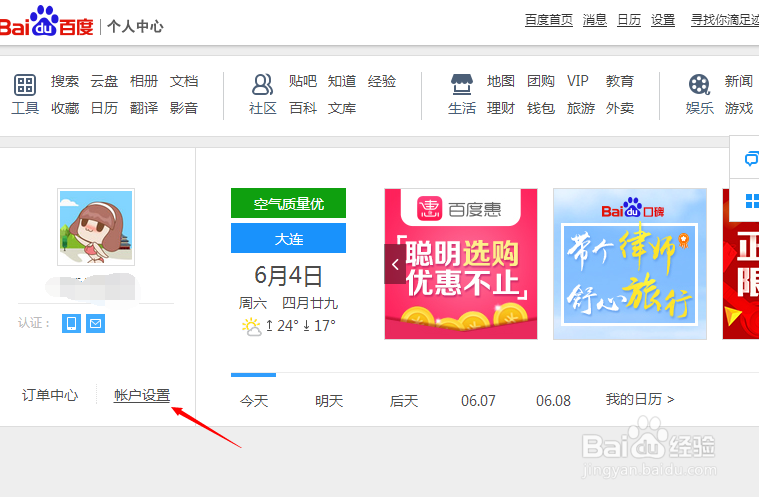The image size is (759, 497).
Task: Open 我的日历 > link
Action: tap(639, 399)
